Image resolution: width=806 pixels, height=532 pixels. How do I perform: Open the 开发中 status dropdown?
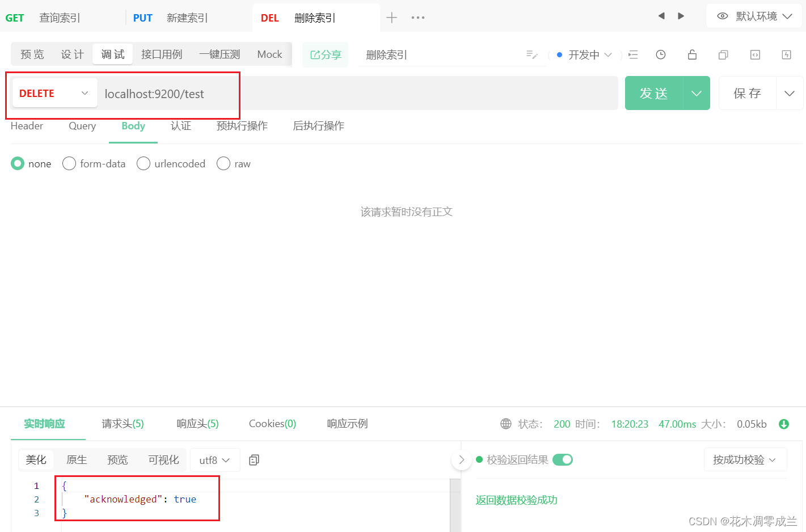585,55
